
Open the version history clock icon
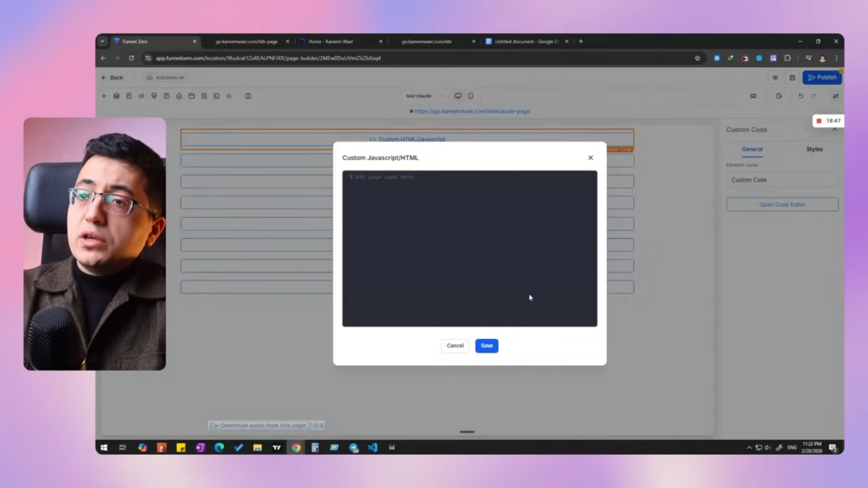click(779, 96)
